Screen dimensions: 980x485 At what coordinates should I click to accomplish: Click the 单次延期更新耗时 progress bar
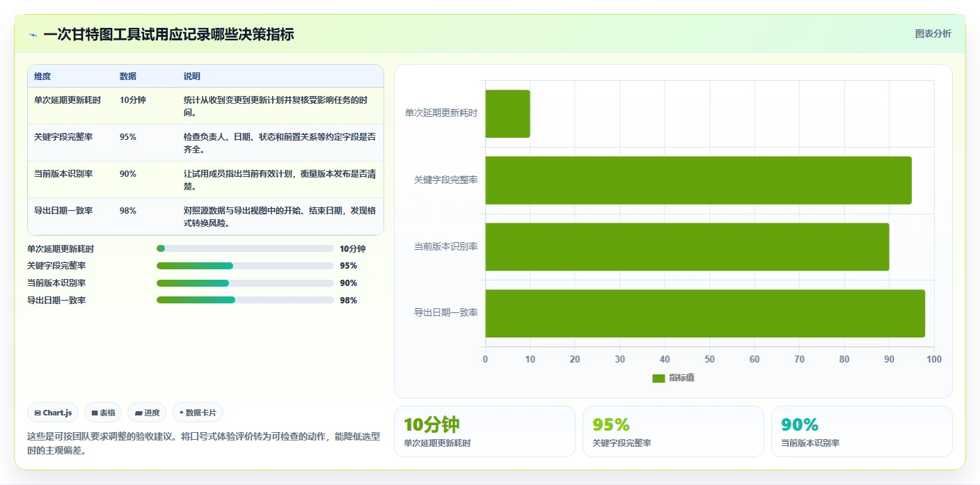(x=245, y=248)
